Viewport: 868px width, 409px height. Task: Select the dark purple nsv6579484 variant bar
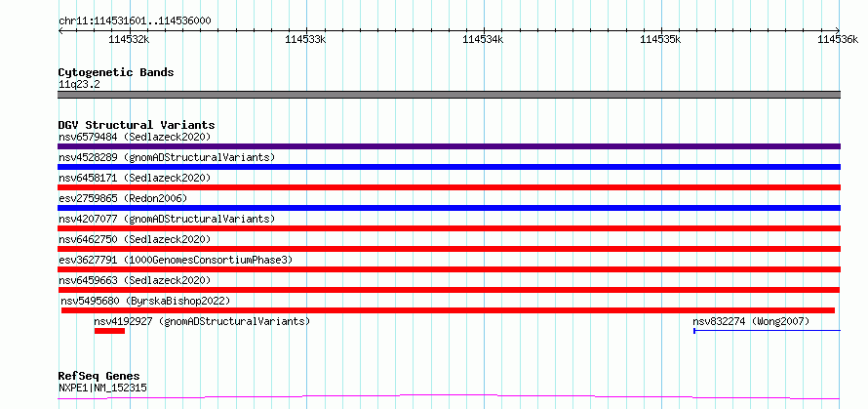click(449, 146)
